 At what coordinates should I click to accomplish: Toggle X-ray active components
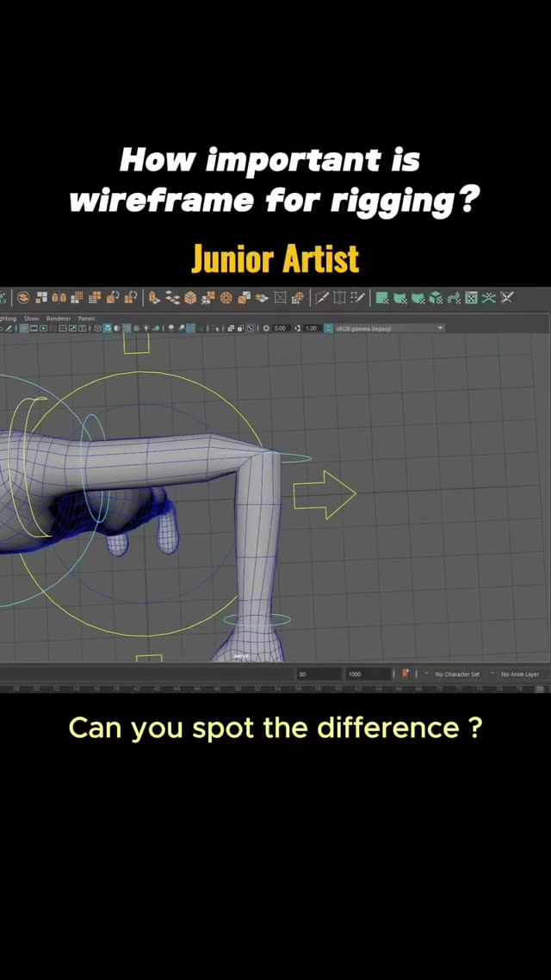(240, 328)
